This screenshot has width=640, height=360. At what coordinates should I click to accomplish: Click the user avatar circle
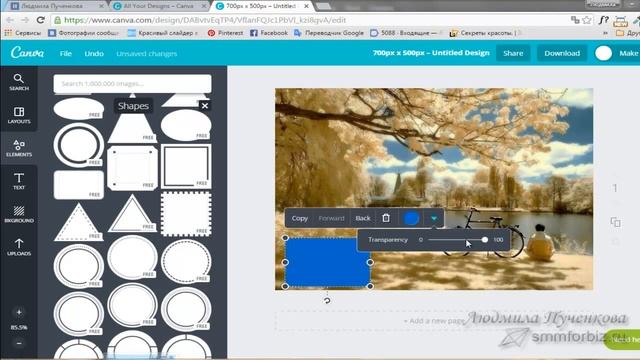(x=603, y=53)
